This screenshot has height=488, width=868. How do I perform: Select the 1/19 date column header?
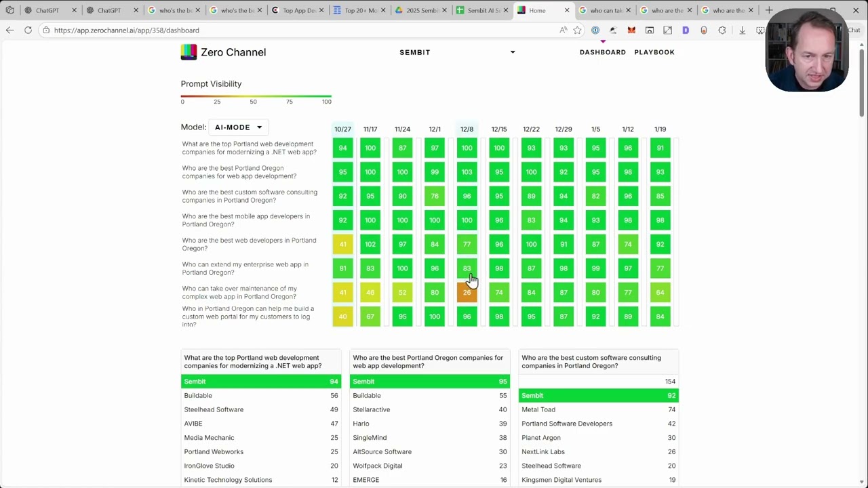(x=660, y=129)
